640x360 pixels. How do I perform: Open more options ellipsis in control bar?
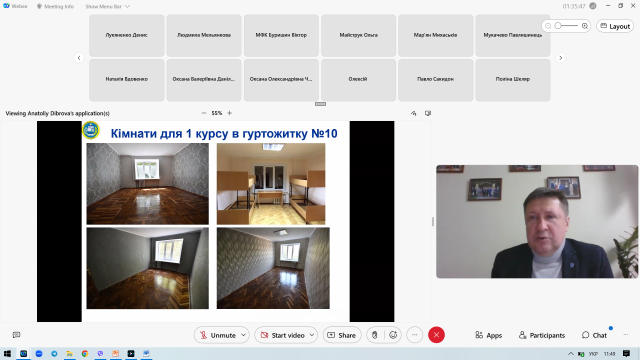[414, 335]
